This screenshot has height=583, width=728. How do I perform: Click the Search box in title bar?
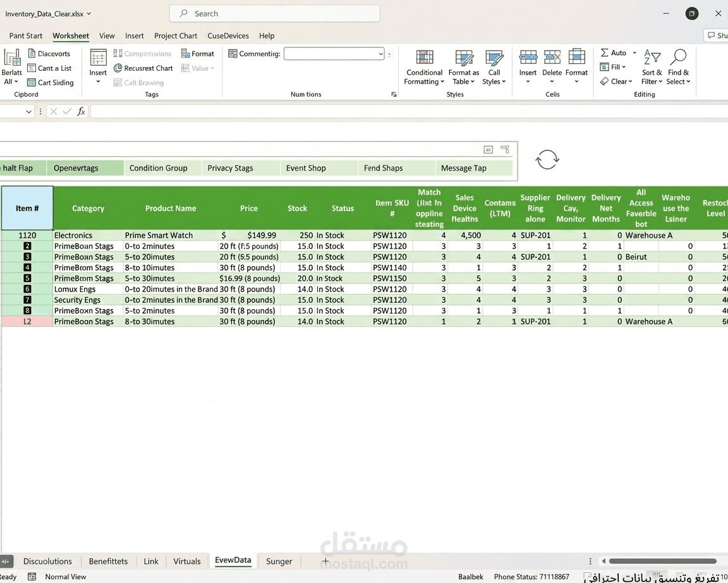click(x=274, y=13)
